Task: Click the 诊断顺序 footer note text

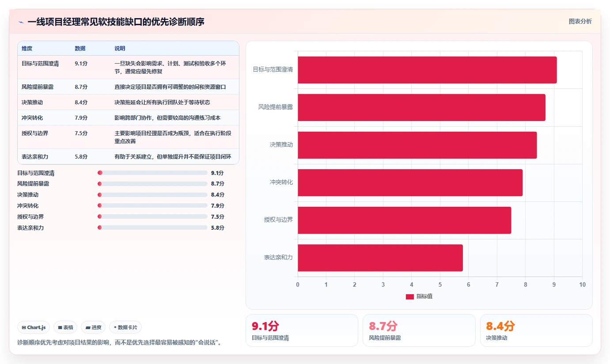Action: (x=119, y=343)
